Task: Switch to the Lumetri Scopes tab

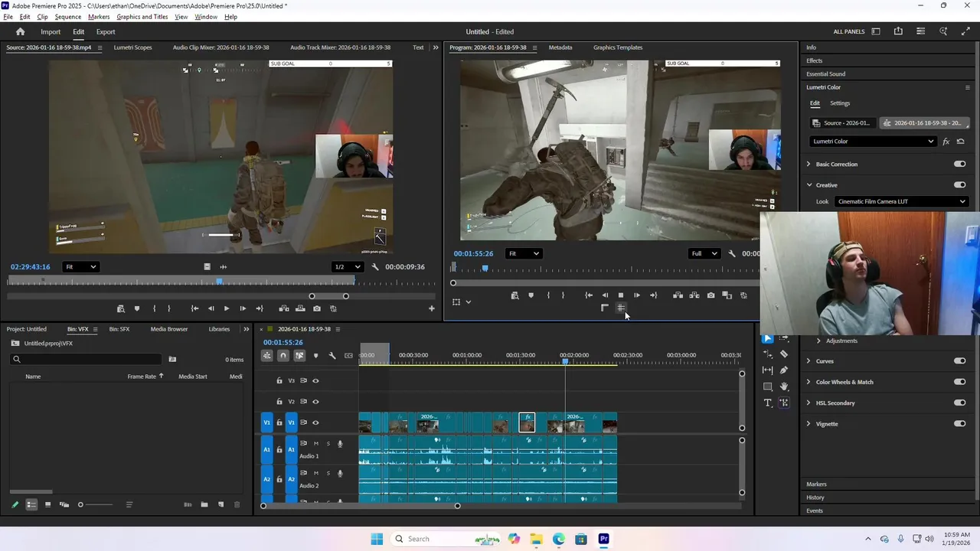Action: coord(132,47)
